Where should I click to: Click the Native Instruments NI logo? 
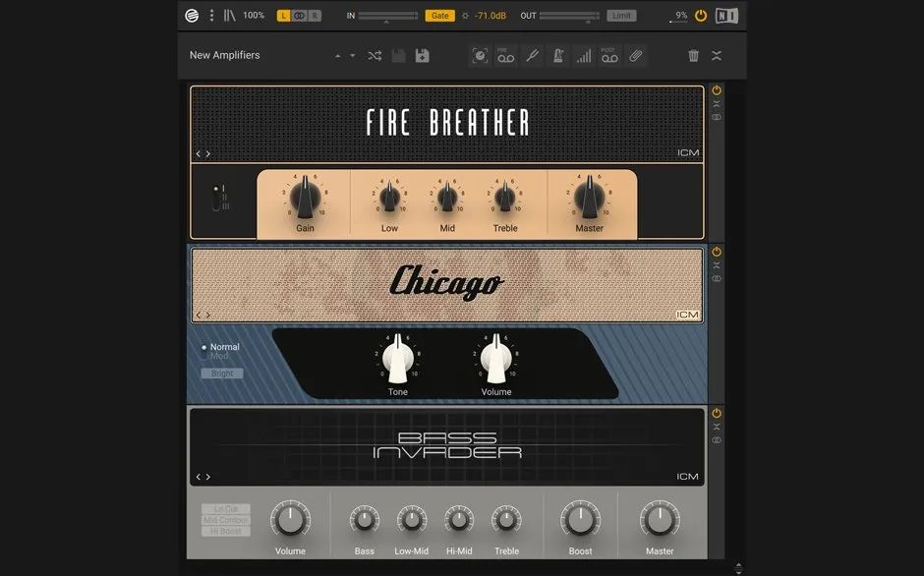click(726, 16)
